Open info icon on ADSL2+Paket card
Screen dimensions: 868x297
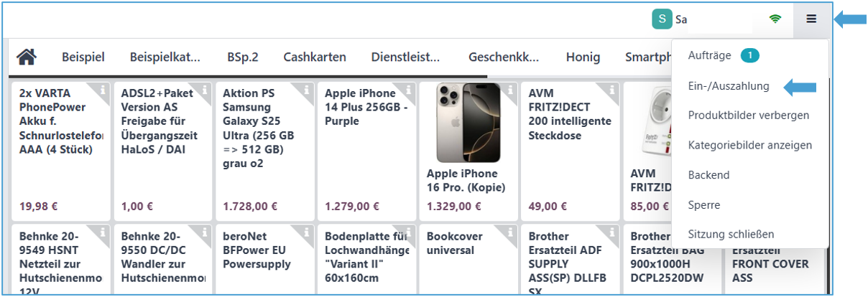point(206,90)
